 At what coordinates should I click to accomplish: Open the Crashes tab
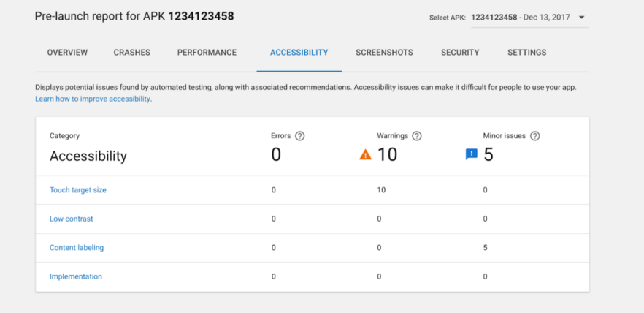click(131, 53)
